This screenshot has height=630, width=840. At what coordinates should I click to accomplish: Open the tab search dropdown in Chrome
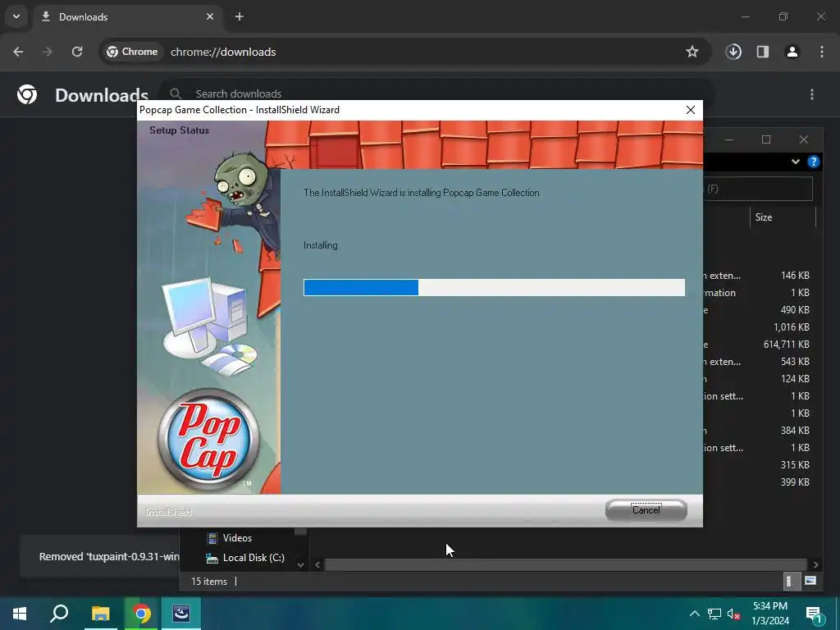(16, 16)
